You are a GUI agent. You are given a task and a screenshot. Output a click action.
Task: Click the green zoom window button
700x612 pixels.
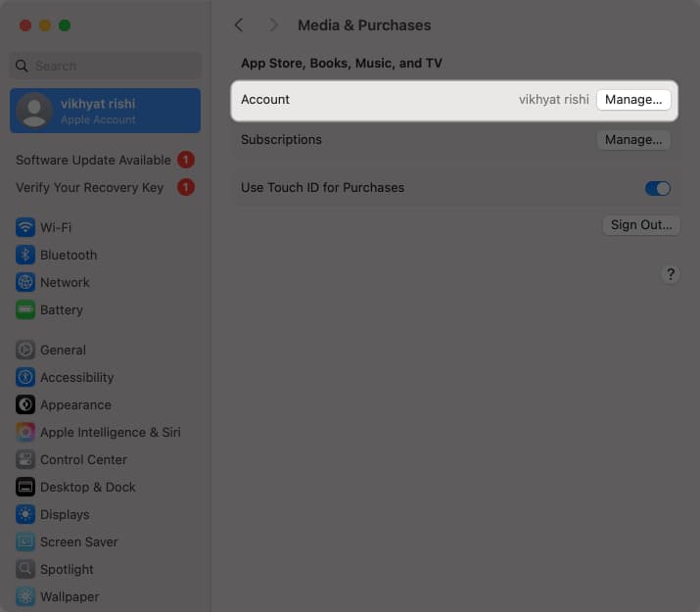(65, 25)
